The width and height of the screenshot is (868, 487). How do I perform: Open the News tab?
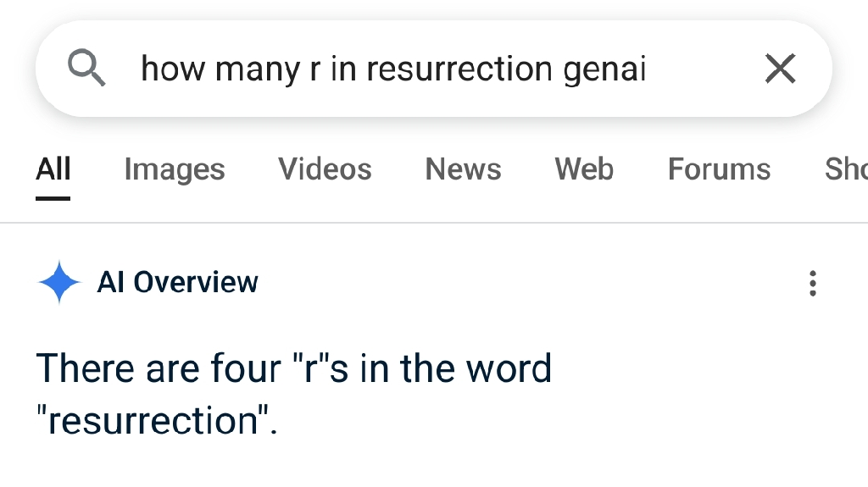point(463,169)
